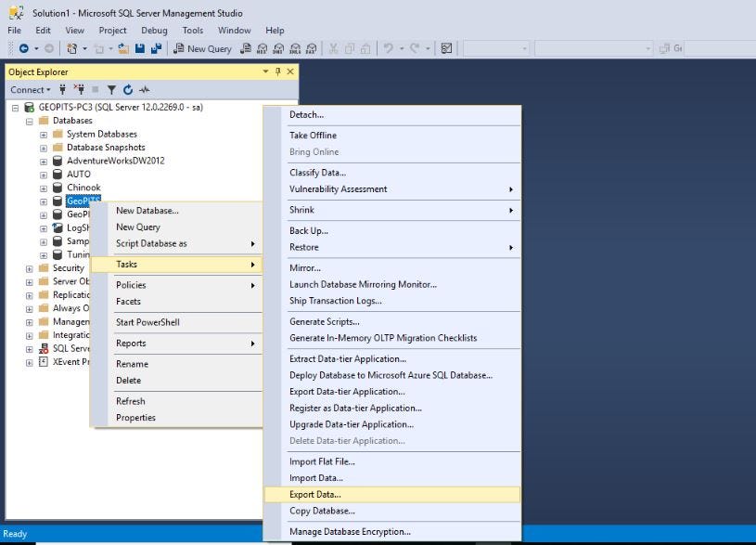
Task: Click the Open File folder icon
Action: tap(123, 48)
